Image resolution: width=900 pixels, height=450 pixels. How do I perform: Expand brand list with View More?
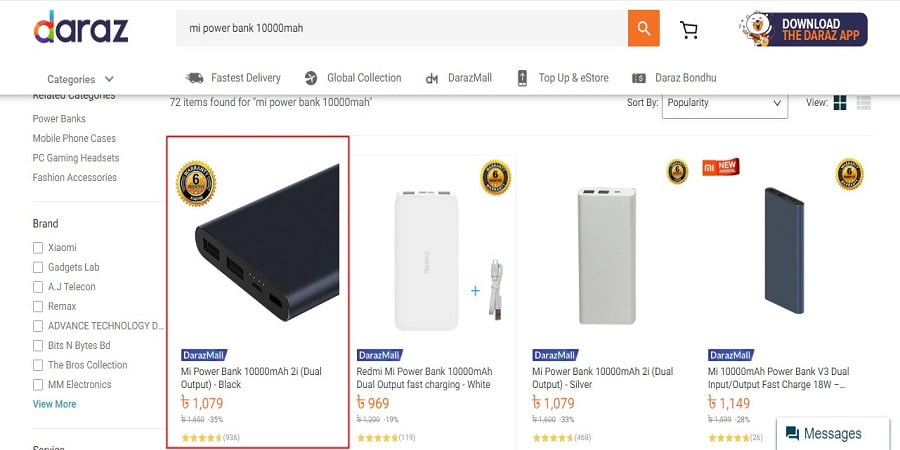coord(54,404)
